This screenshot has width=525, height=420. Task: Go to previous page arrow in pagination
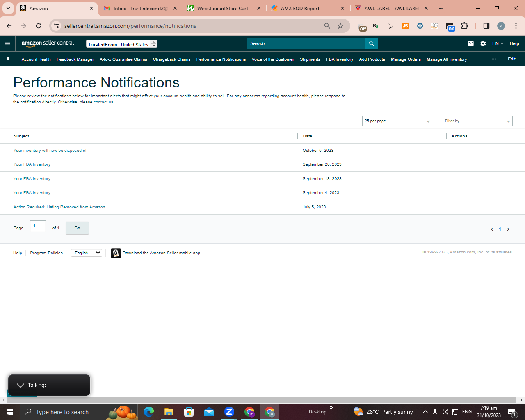click(492, 229)
